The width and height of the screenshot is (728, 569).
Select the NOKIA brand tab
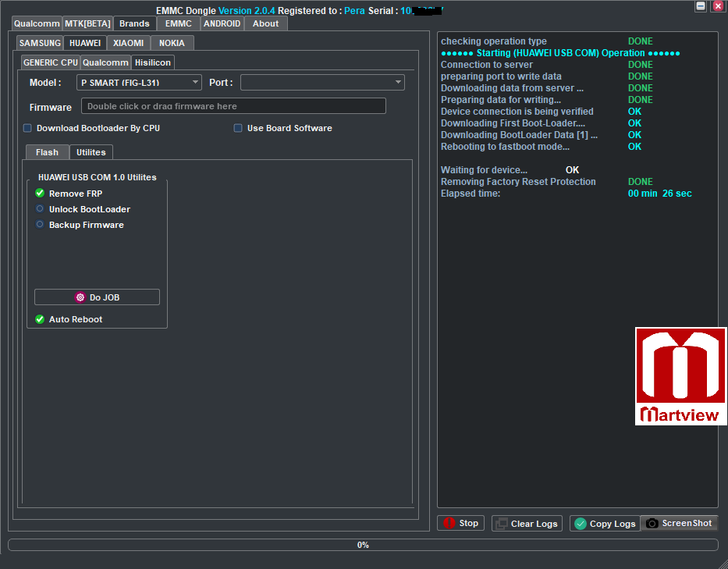point(172,43)
